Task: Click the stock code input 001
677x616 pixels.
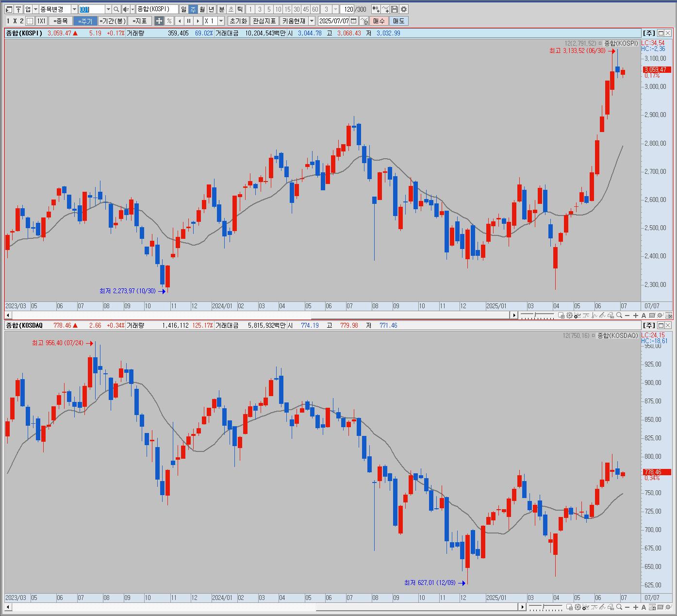Action: click(92, 9)
